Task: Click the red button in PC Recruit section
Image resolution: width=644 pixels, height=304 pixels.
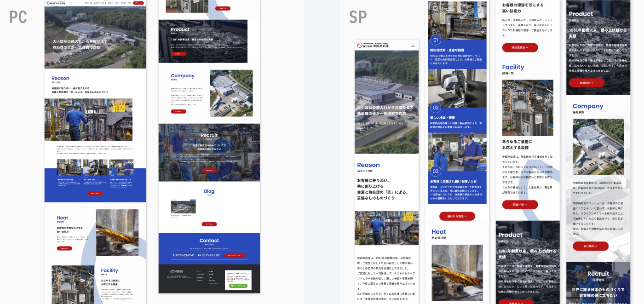Action: coord(209,171)
